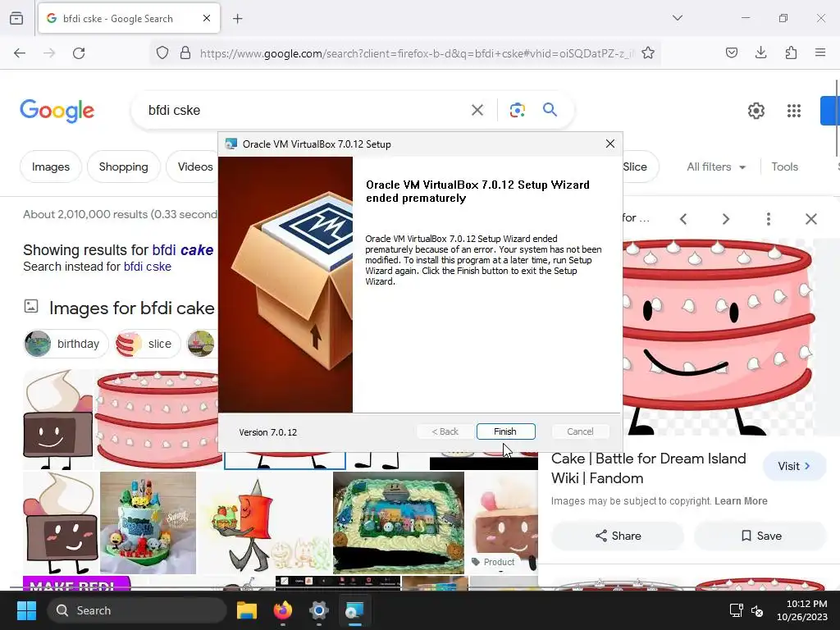Open the plush cake Product thumbnail
840x630 pixels.
(x=502, y=523)
